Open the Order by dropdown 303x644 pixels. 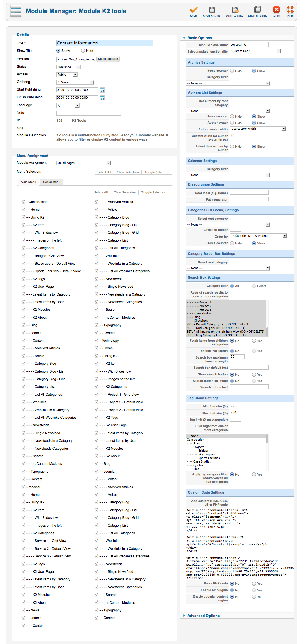coord(259,236)
